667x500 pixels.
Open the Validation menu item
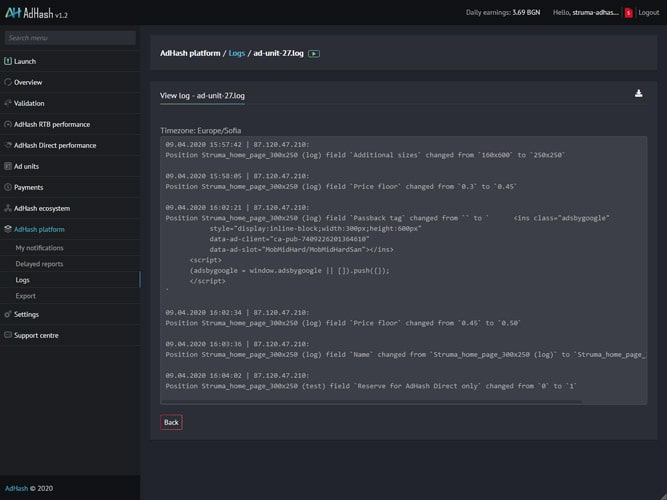[x=29, y=103]
